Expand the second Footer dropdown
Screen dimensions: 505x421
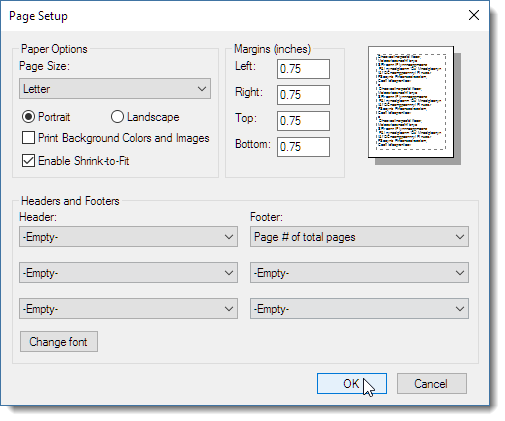(x=359, y=273)
